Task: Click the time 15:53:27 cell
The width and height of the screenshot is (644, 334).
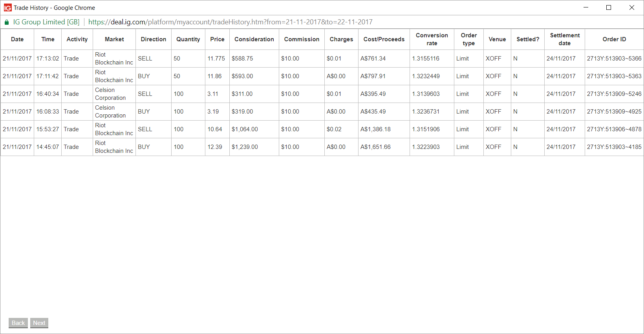Action: tap(48, 129)
